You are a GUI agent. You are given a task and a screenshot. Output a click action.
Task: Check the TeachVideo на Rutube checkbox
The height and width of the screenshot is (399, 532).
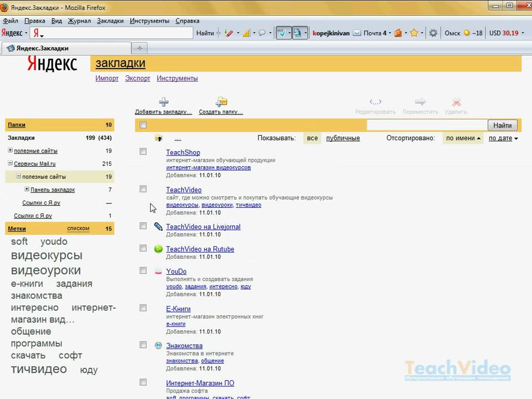click(143, 248)
